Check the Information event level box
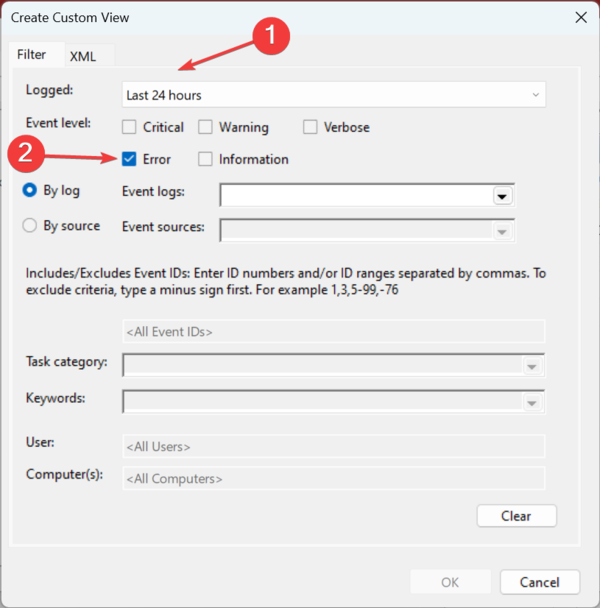Image resolution: width=600 pixels, height=608 pixels. (205, 159)
